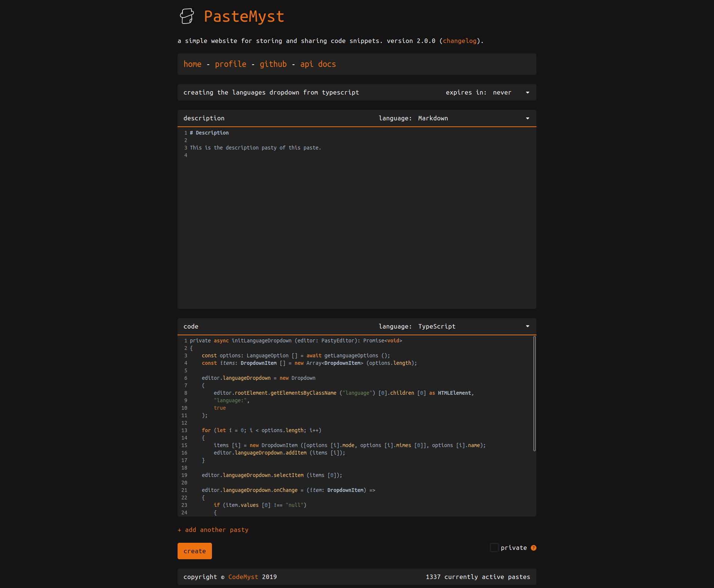Image resolution: width=714 pixels, height=588 pixels.
Task: Click add another pasty link
Action: 213,530
